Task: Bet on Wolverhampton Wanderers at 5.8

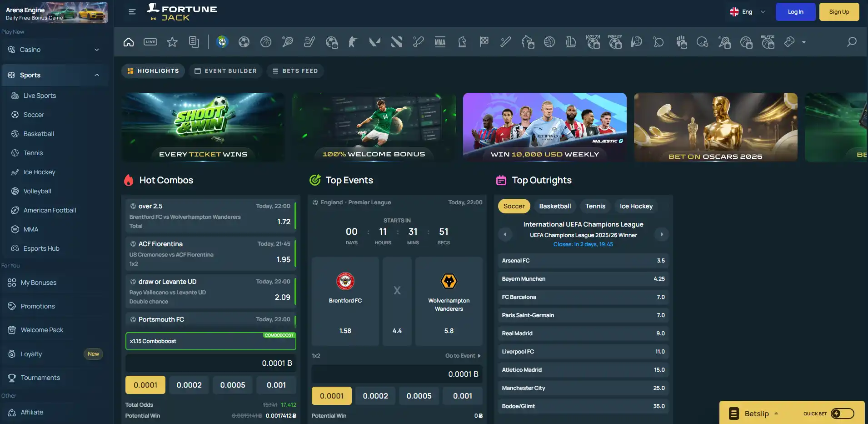Action: [449, 301]
